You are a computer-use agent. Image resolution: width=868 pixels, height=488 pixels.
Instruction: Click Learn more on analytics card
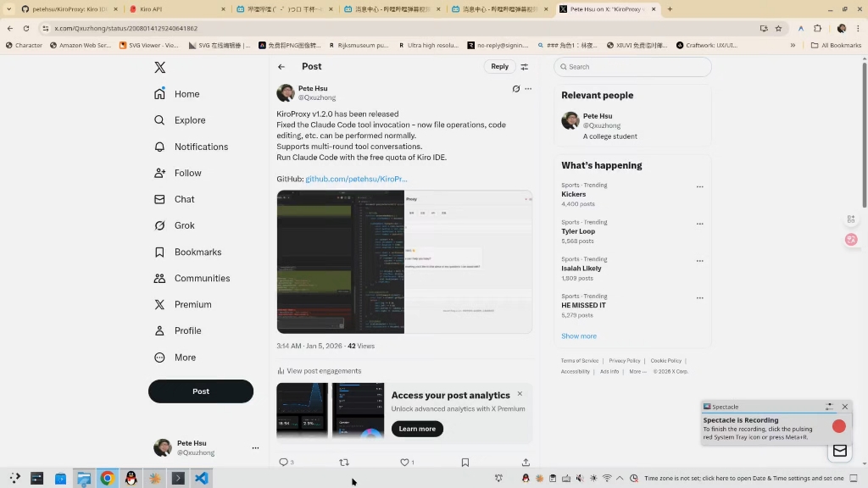417,429
